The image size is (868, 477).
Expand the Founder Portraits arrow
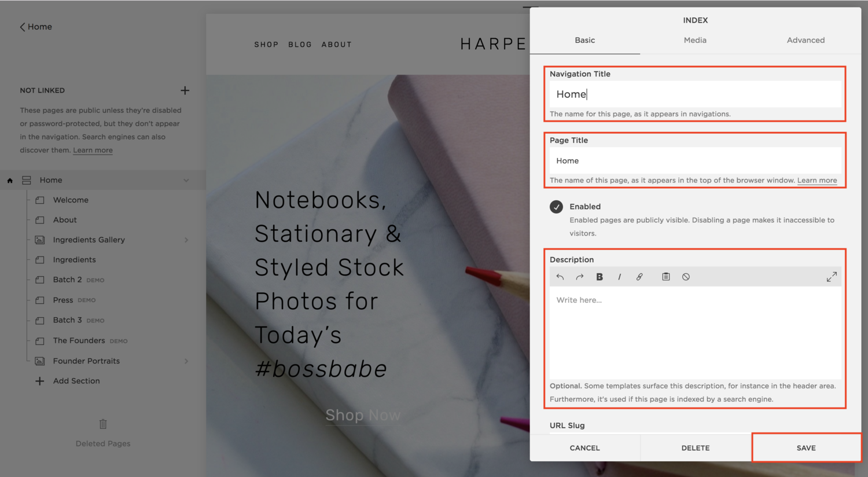click(x=186, y=361)
